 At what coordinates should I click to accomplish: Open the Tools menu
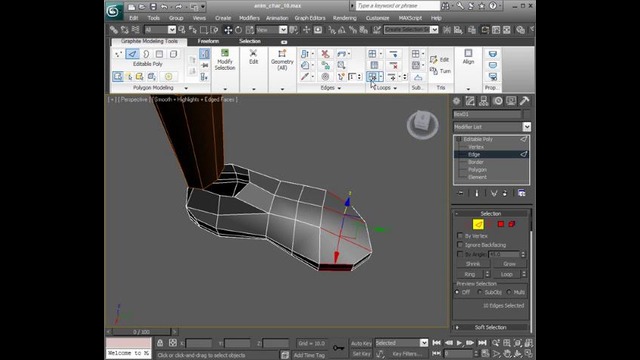tap(154, 18)
